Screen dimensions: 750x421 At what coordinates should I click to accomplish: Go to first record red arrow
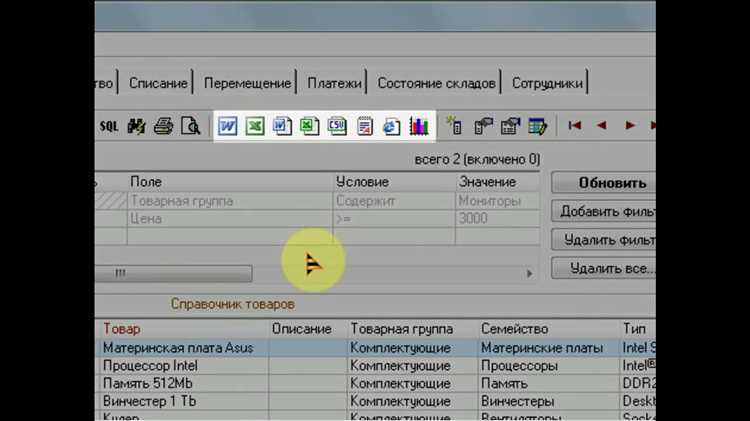pyautogui.click(x=574, y=126)
